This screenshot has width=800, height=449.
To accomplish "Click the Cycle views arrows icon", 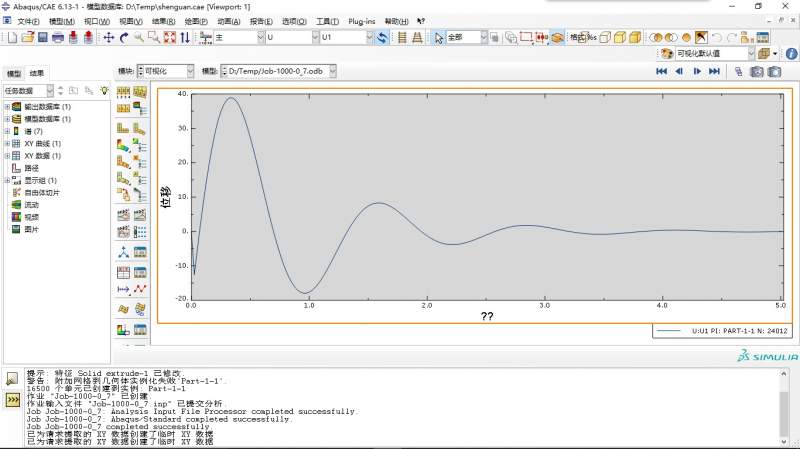I will tap(185, 37).
